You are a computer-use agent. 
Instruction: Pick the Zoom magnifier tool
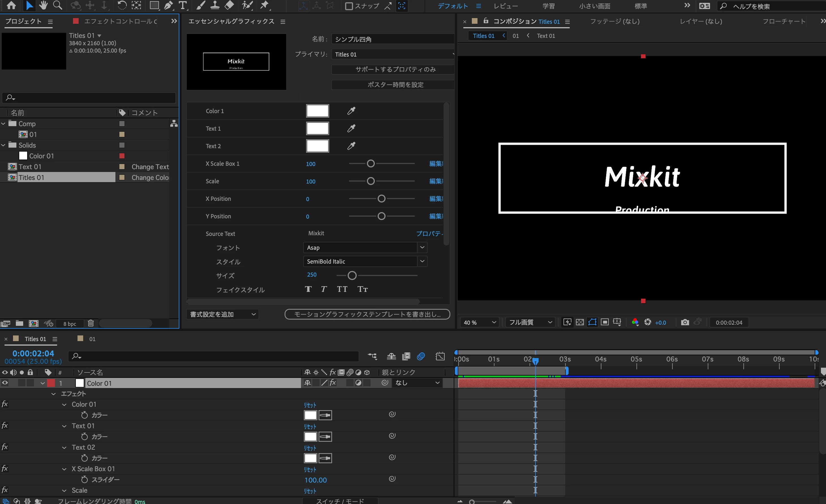click(58, 5)
